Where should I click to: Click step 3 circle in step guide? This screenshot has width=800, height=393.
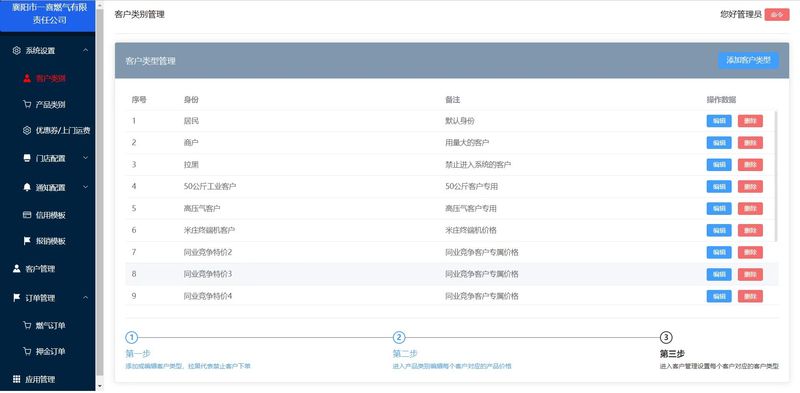(x=666, y=337)
